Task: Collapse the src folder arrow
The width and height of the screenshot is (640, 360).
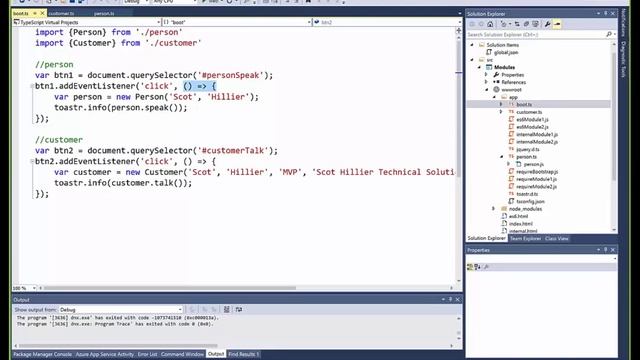Action: click(x=472, y=60)
